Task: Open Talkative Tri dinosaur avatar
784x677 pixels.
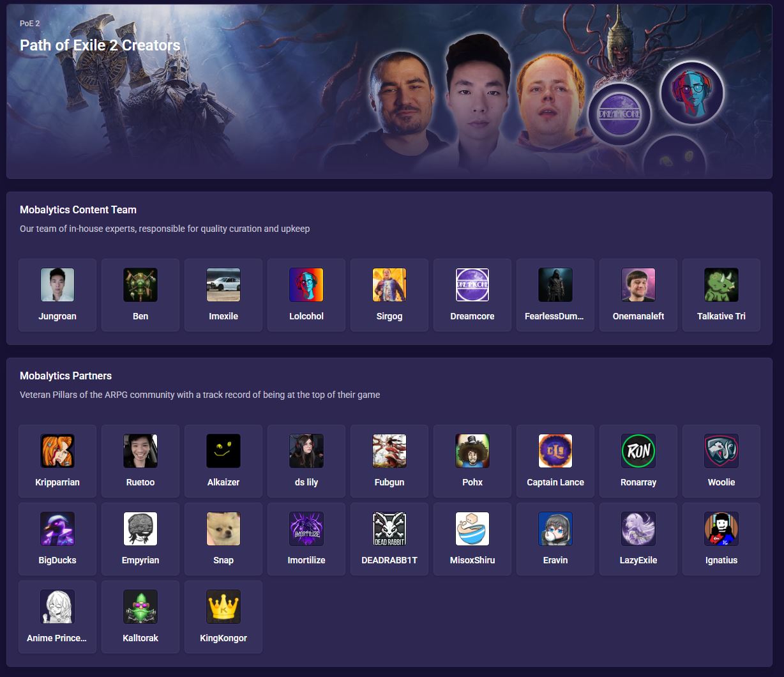Action: (x=721, y=285)
